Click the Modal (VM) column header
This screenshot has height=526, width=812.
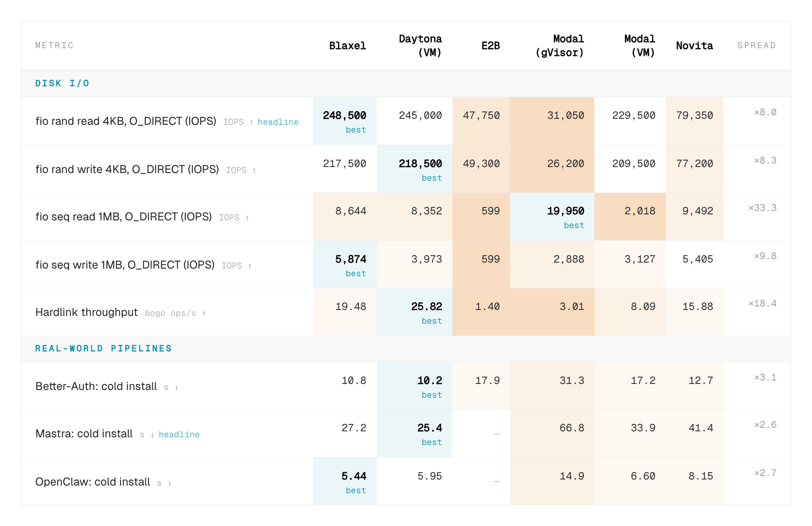pyautogui.click(x=640, y=46)
